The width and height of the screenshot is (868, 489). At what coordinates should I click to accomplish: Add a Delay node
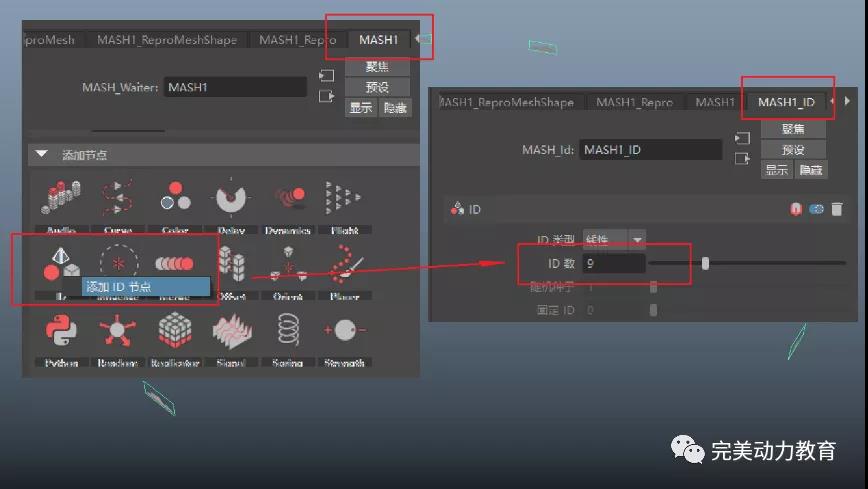[x=231, y=197]
